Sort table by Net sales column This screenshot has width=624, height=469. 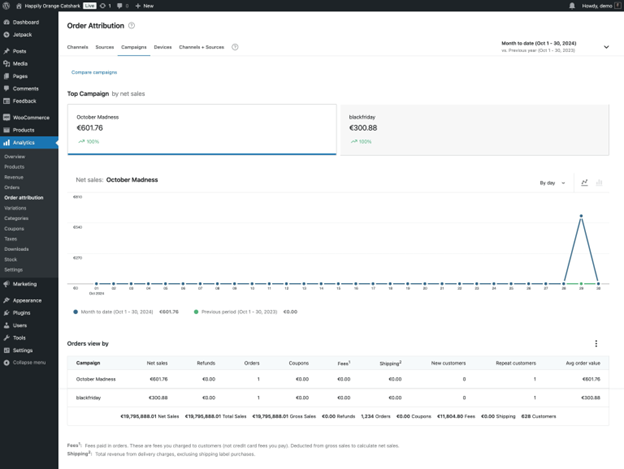pos(157,363)
